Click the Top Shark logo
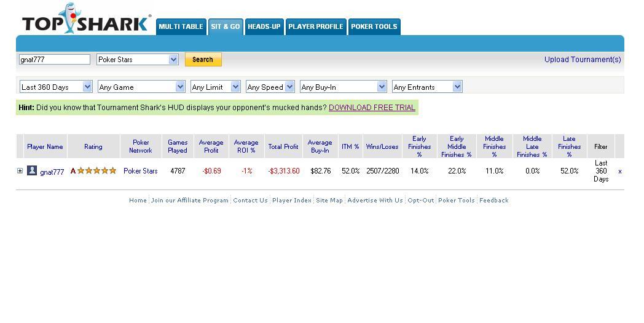Screen dimensions: 644x323 (85, 21)
